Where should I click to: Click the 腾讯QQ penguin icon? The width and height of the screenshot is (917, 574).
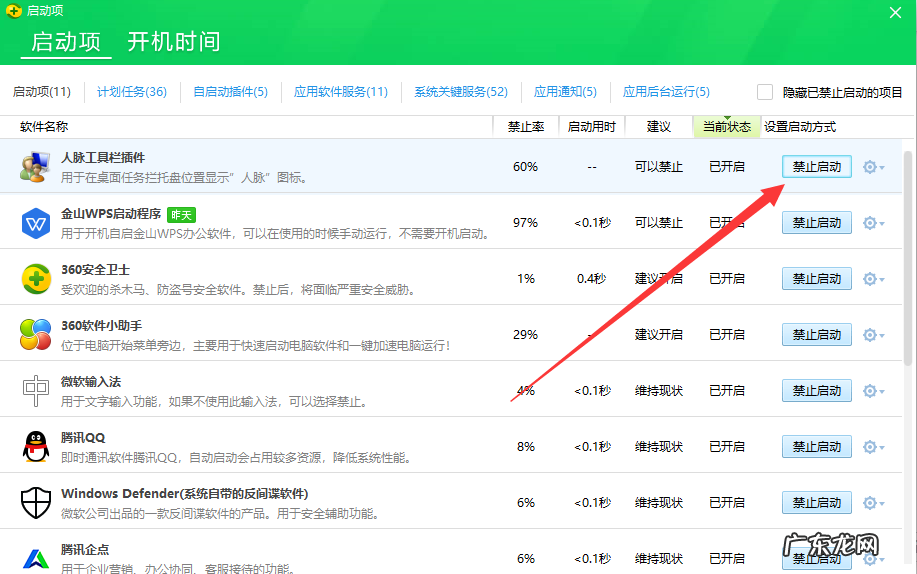(x=36, y=446)
